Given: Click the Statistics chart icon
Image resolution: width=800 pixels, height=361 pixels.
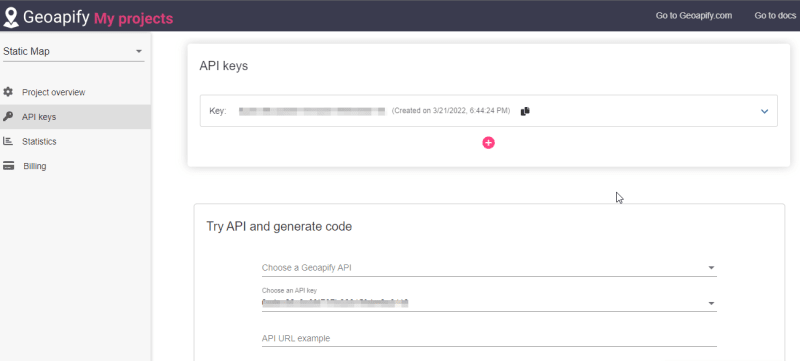Looking at the screenshot, I should pyautogui.click(x=8, y=141).
